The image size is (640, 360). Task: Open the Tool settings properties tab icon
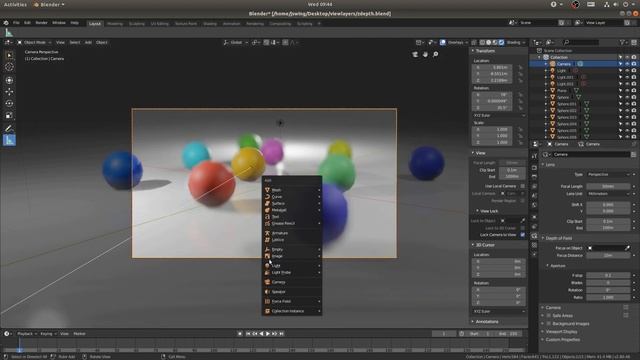(x=534, y=156)
